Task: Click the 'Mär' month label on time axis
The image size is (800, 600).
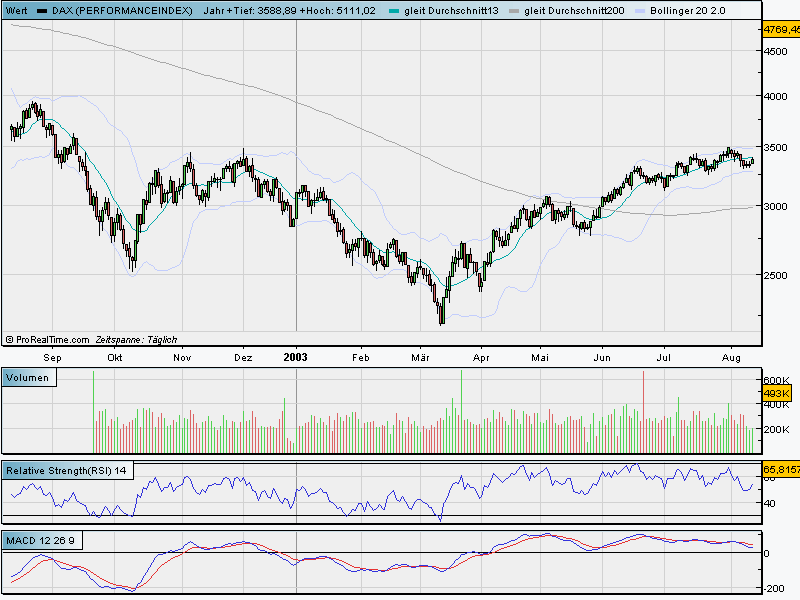Action: (x=421, y=356)
